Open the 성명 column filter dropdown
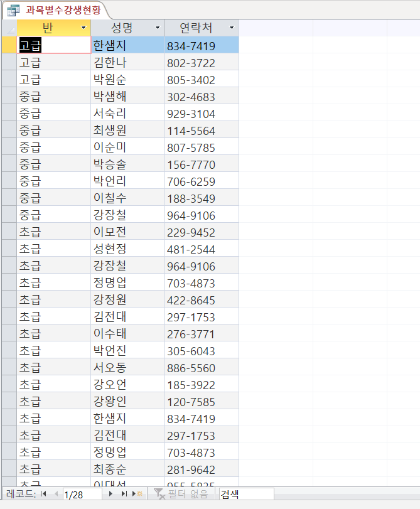 [x=158, y=28]
